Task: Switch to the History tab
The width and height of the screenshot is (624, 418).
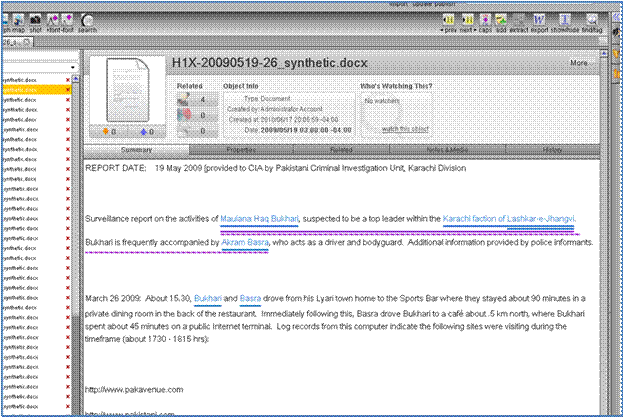Action: coord(552,150)
